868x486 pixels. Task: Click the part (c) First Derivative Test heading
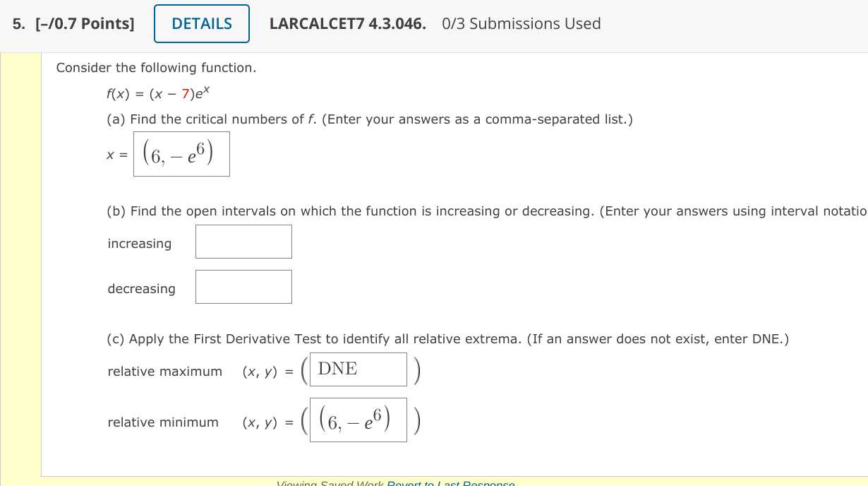point(448,338)
